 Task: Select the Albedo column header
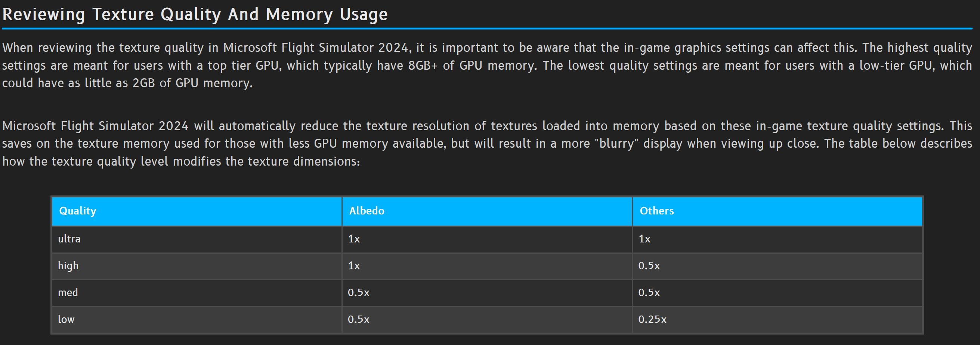pyautogui.click(x=367, y=211)
